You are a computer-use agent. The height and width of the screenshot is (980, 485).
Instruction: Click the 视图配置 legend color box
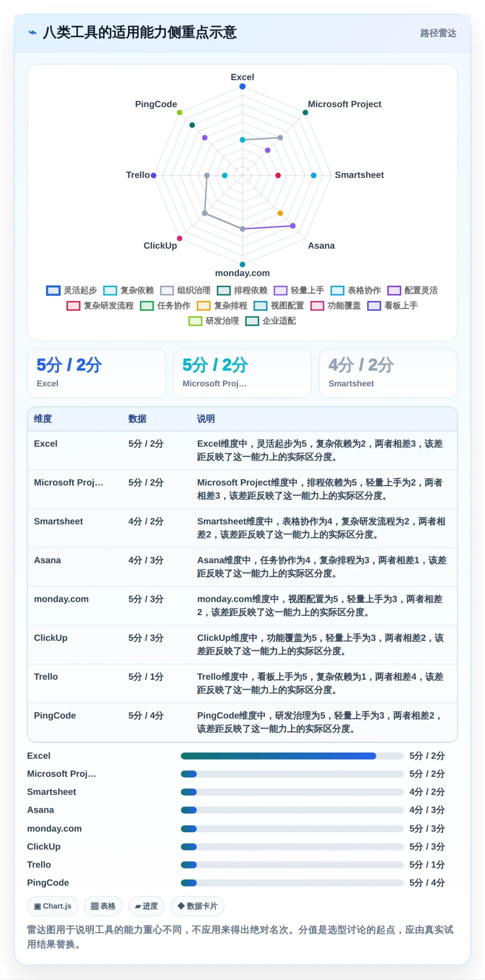(x=260, y=306)
